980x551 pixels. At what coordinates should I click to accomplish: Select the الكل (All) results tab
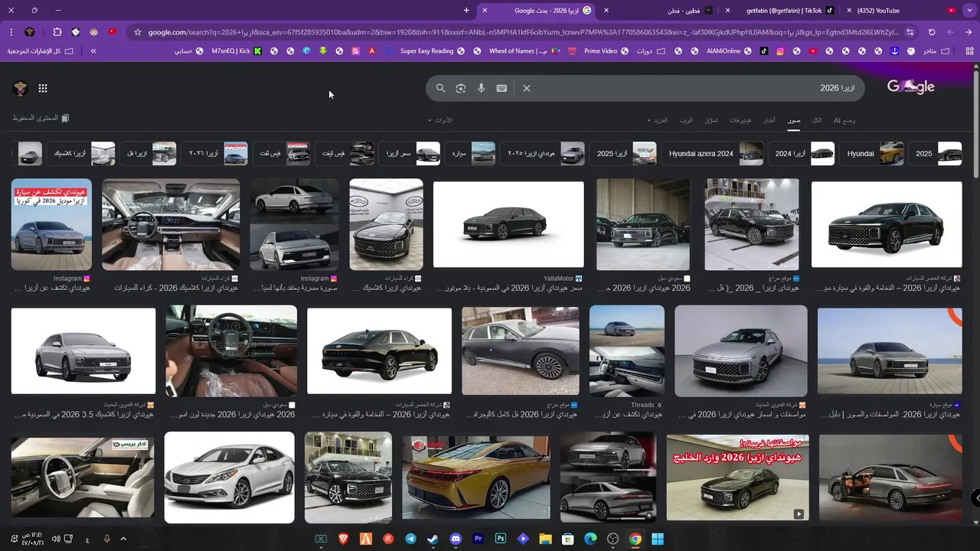(x=817, y=120)
